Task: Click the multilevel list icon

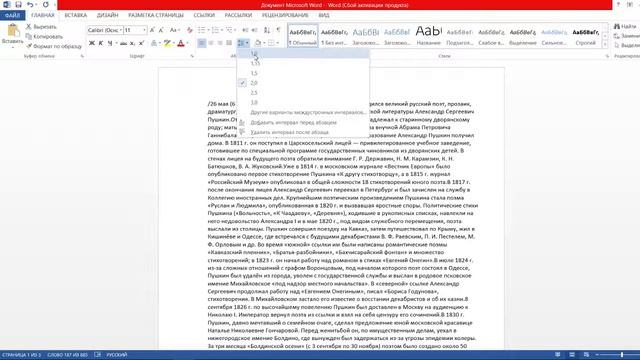Action: 229,30
